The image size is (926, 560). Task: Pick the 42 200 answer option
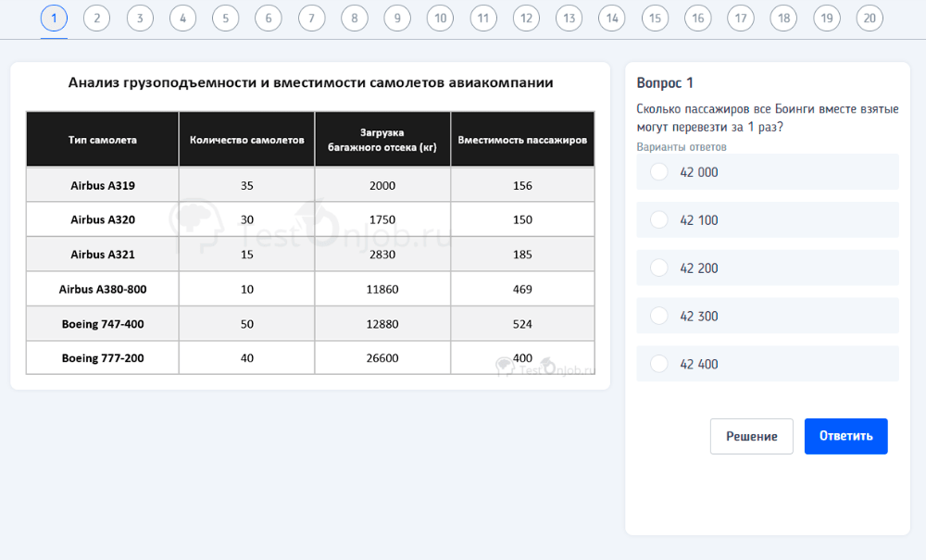click(x=659, y=268)
